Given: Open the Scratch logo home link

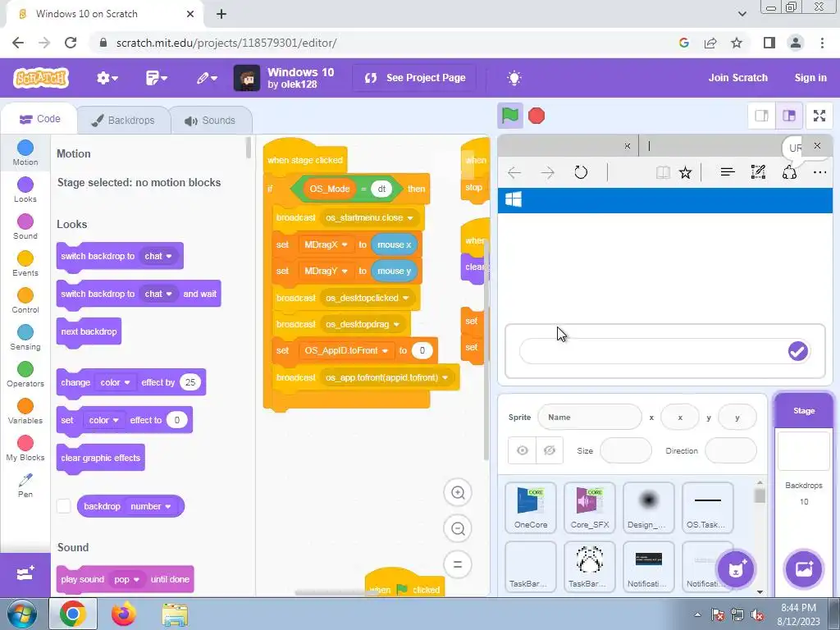Looking at the screenshot, I should (41, 78).
